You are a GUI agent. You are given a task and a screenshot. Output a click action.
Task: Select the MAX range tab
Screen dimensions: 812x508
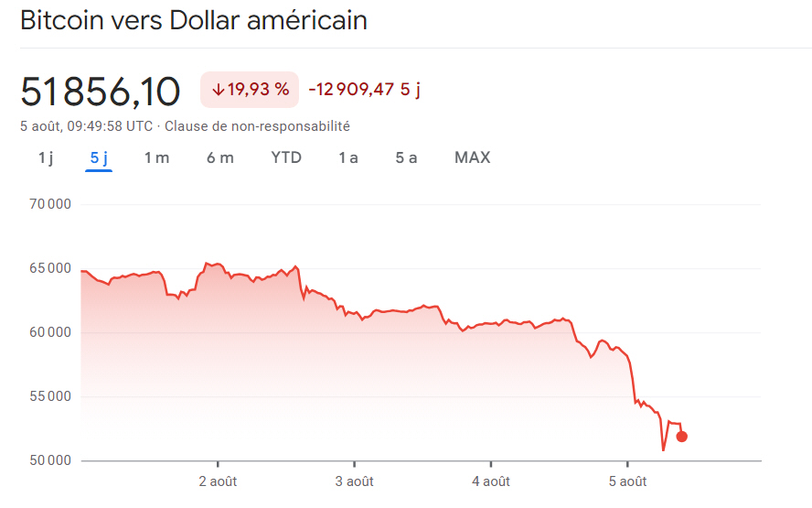472,157
